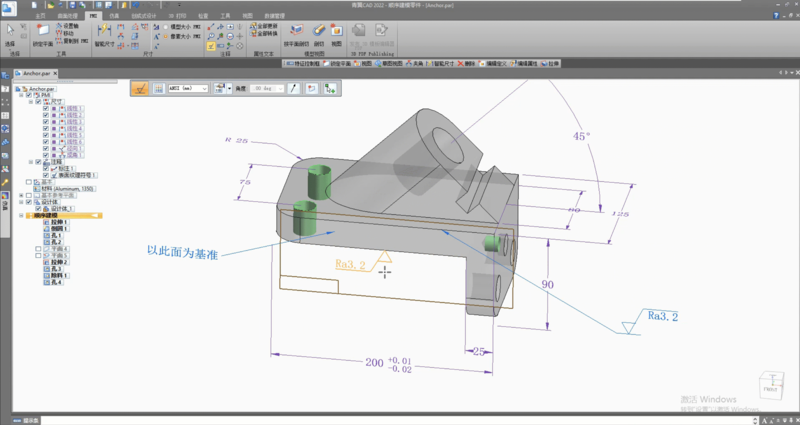800x425 pixels.
Task: Click 特征控制框 in the quick command bar
Action: coord(304,62)
